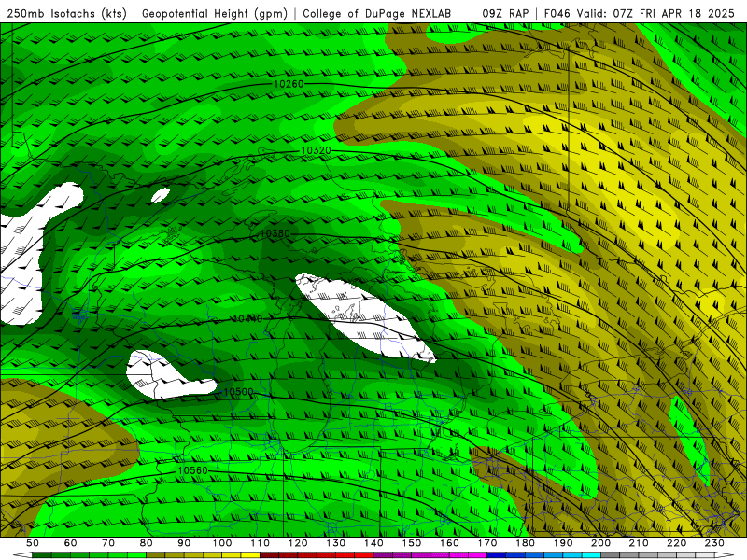Click the 10440 height contour label
This screenshot has width=747, height=560.
(247, 318)
